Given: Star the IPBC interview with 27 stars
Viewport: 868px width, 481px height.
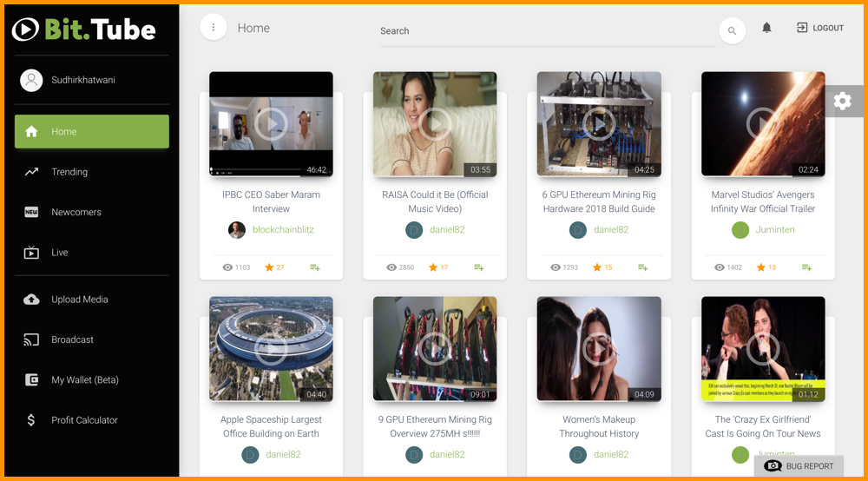Looking at the screenshot, I should coord(269,267).
